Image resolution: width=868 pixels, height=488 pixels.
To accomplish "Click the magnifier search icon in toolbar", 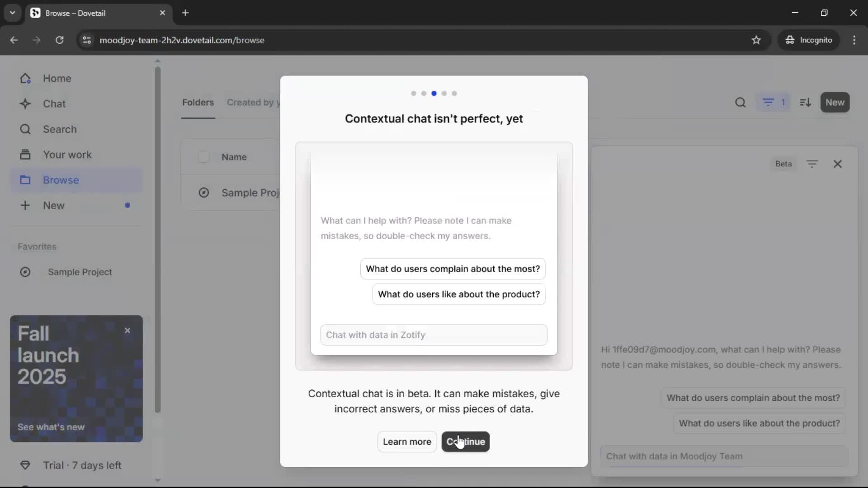I will (740, 103).
